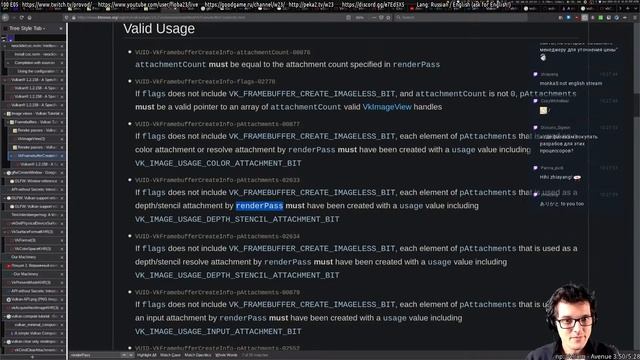Select the 'VkColorSpaceKHR(3)' sidebar tab

click(37, 249)
